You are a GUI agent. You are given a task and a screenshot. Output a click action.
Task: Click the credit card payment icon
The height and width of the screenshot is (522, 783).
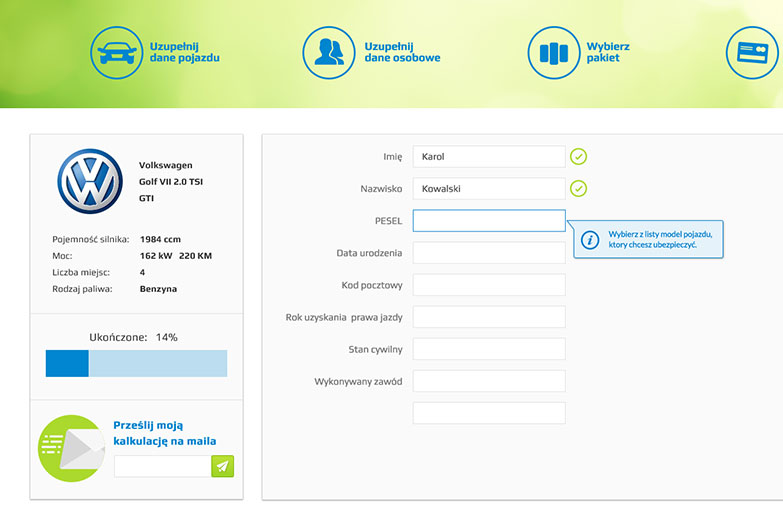pos(751,52)
